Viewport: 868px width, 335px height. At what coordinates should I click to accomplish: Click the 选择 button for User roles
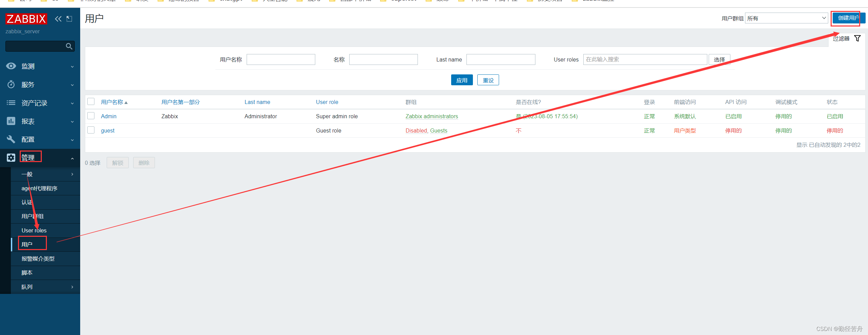tap(719, 59)
